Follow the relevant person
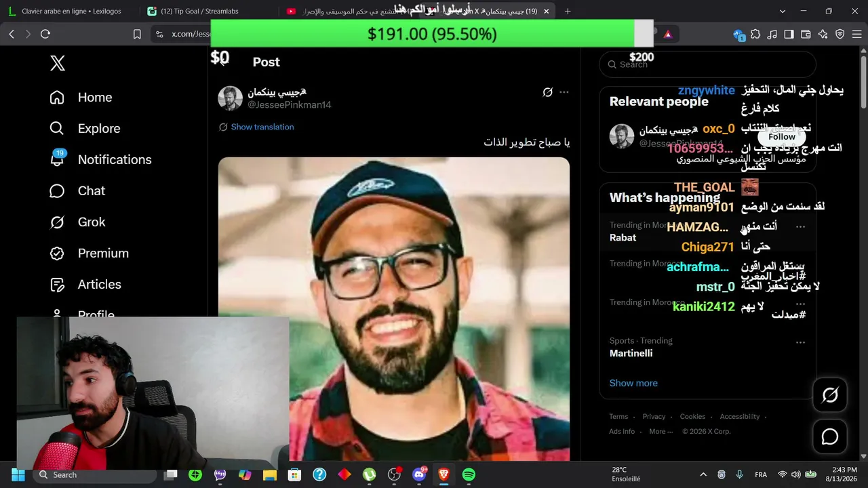Screen dimensions: 868x488 tap(782, 137)
